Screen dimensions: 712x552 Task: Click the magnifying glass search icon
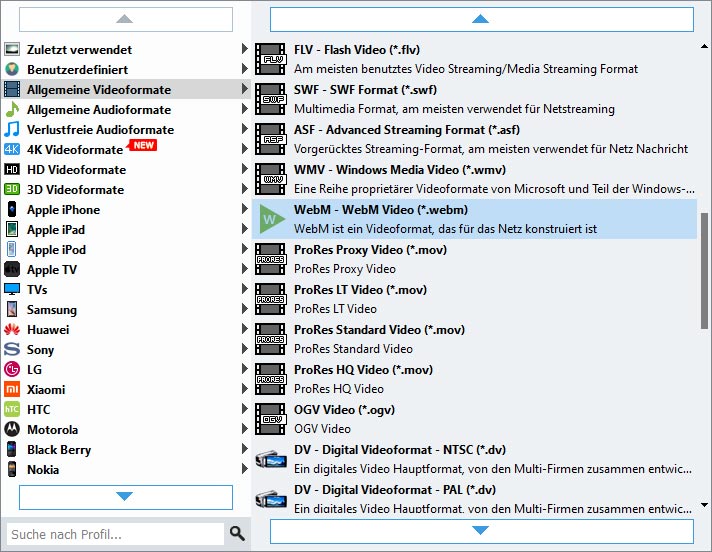237,534
